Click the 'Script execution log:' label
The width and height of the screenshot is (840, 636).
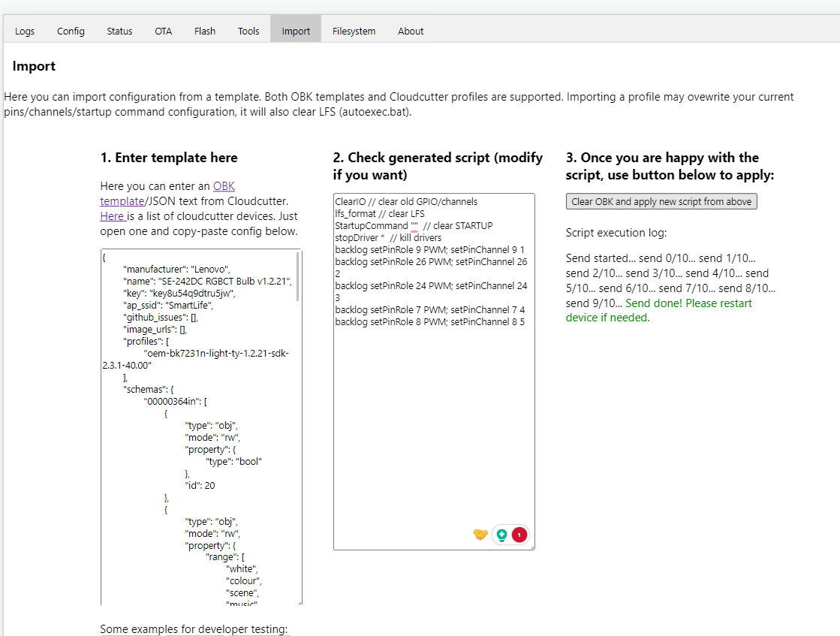(x=616, y=233)
